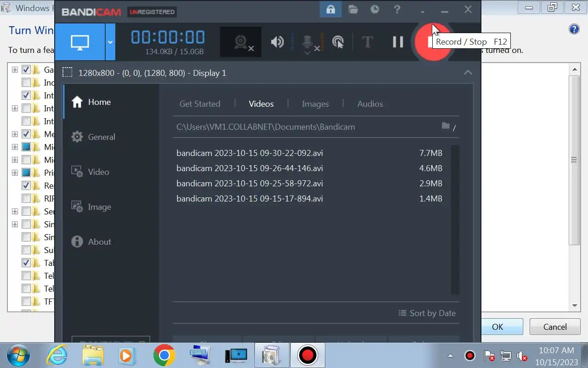Switch to the Audios tab

tap(370, 104)
